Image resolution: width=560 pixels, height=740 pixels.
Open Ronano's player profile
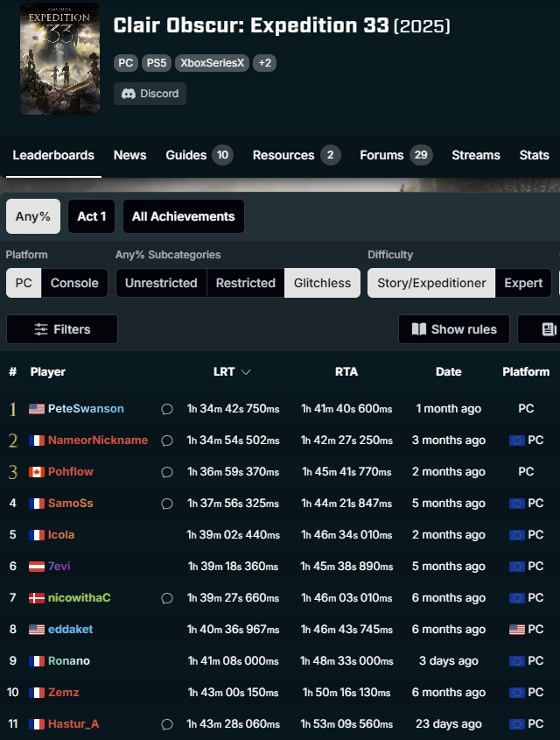(69, 660)
